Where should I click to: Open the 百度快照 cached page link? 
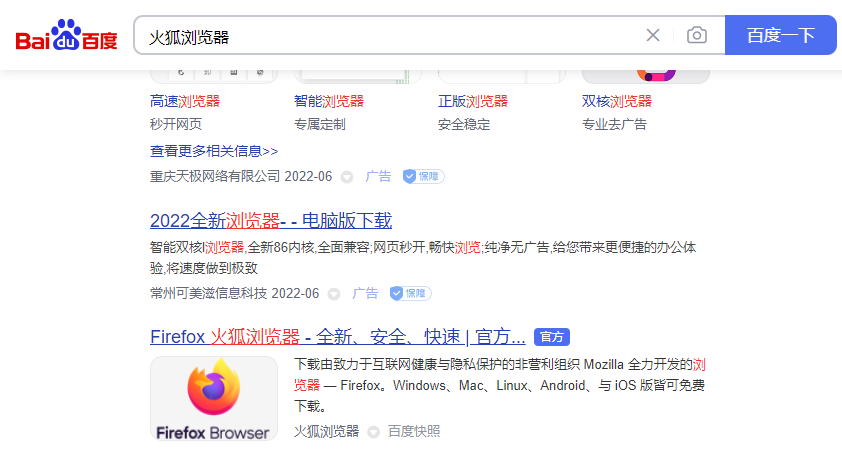(x=414, y=431)
